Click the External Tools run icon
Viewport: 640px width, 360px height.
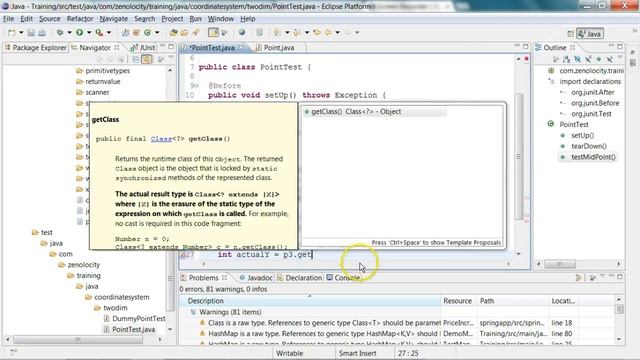click(99, 33)
